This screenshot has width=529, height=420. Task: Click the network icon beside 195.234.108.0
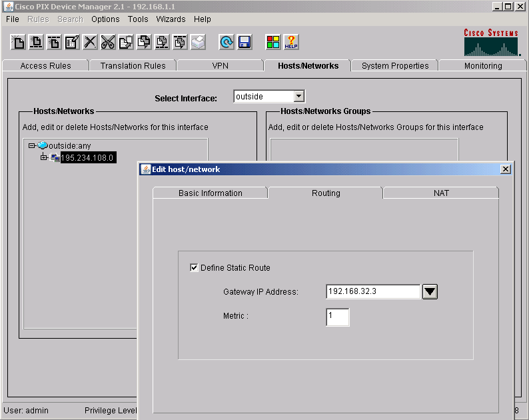(x=55, y=157)
